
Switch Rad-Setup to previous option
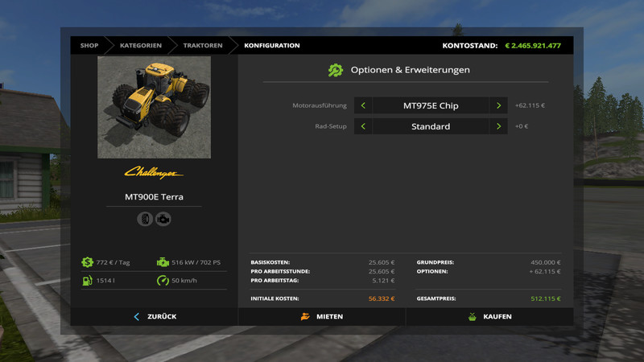[x=363, y=126]
